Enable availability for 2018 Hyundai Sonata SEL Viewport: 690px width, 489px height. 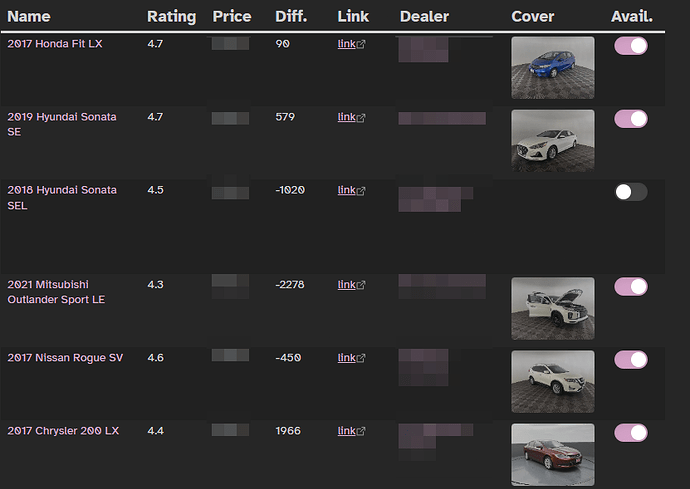point(631,192)
